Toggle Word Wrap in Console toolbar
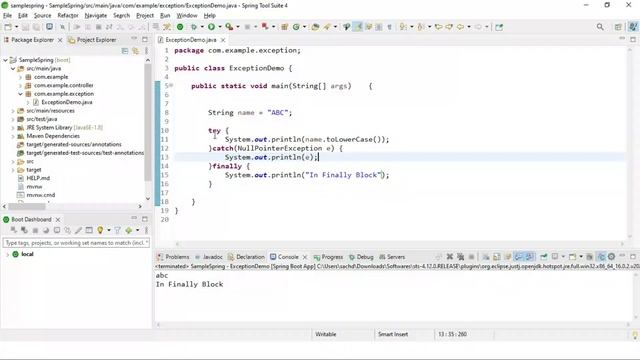 tap(508, 257)
